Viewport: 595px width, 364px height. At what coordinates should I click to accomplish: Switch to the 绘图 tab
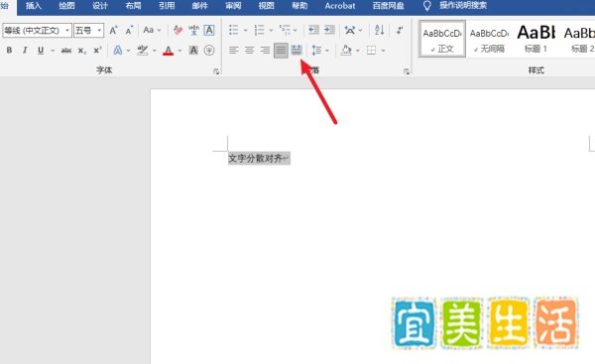pyautogui.click(x=66, y=6)
